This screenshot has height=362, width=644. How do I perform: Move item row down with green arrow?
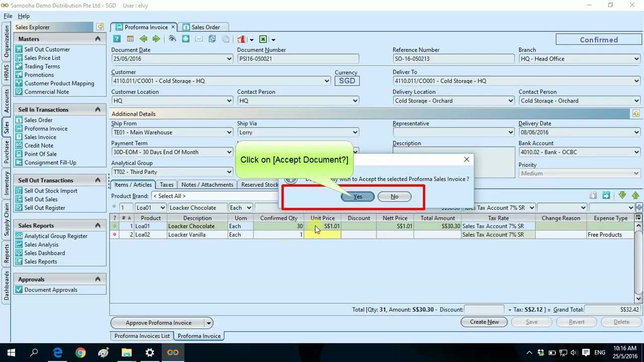(x=622, y=196)
